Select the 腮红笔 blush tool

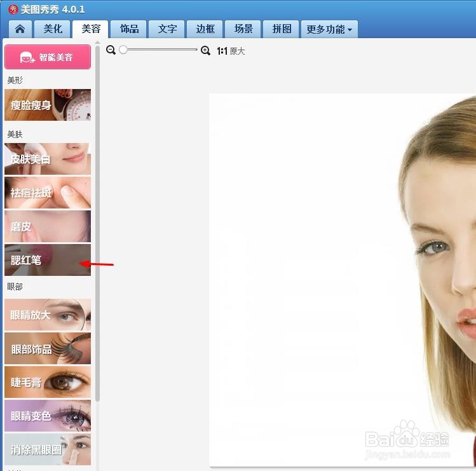pos(48,260)
